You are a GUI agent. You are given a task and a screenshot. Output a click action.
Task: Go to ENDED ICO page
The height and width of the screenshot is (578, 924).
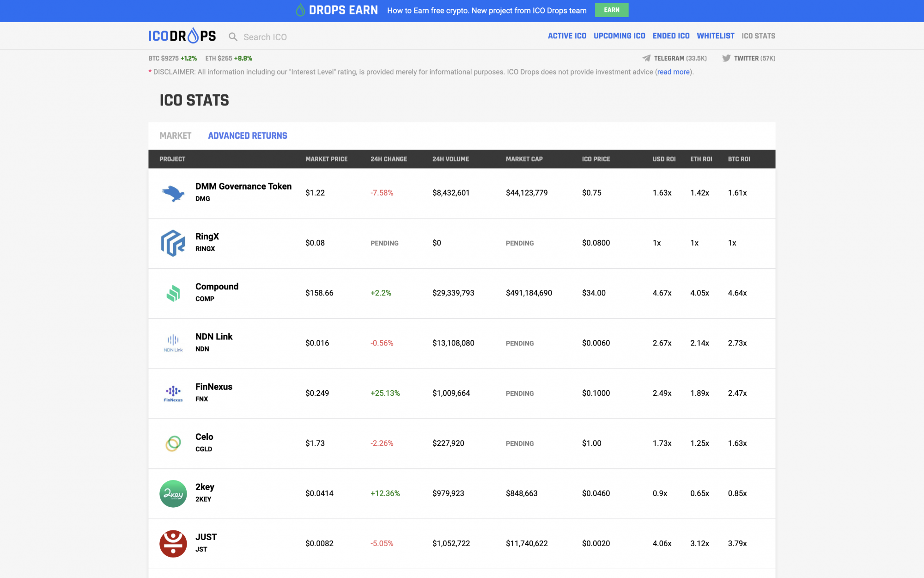click(671, 36)
